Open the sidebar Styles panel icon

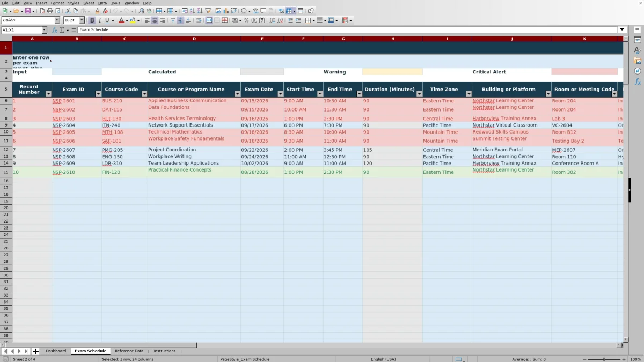pos(638,50)
